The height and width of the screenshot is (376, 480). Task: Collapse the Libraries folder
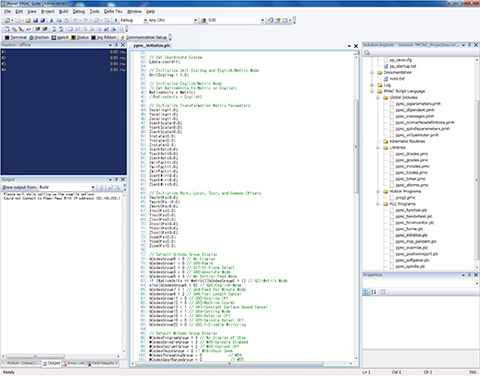378,148
